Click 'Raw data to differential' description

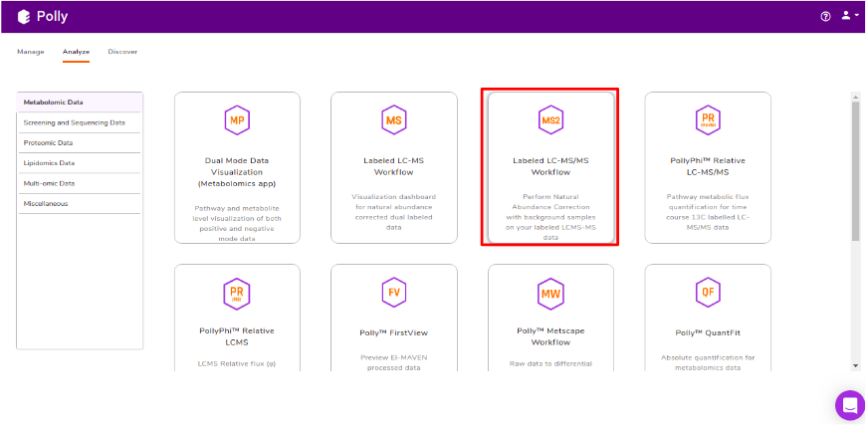550,363
